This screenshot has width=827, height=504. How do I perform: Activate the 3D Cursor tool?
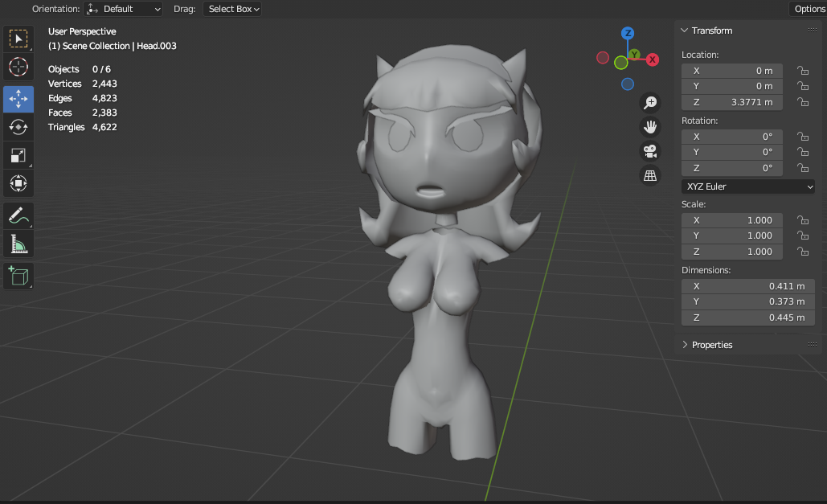18,67
